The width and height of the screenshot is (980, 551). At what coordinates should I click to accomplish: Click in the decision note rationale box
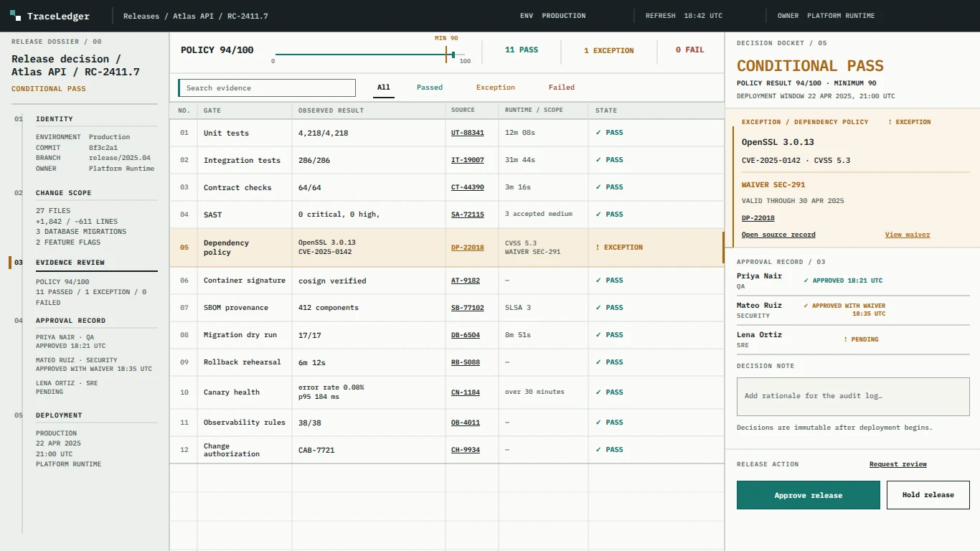coord(853,396)
